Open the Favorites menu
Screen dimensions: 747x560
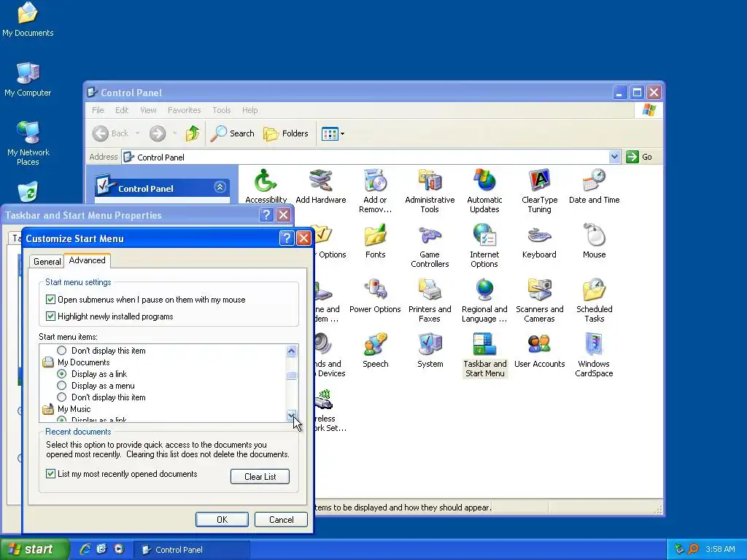pyautogui.click(x=184, y=110)
